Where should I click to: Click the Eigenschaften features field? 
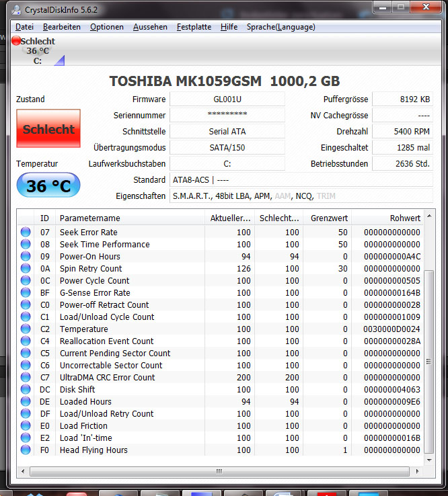click(301, 196)
